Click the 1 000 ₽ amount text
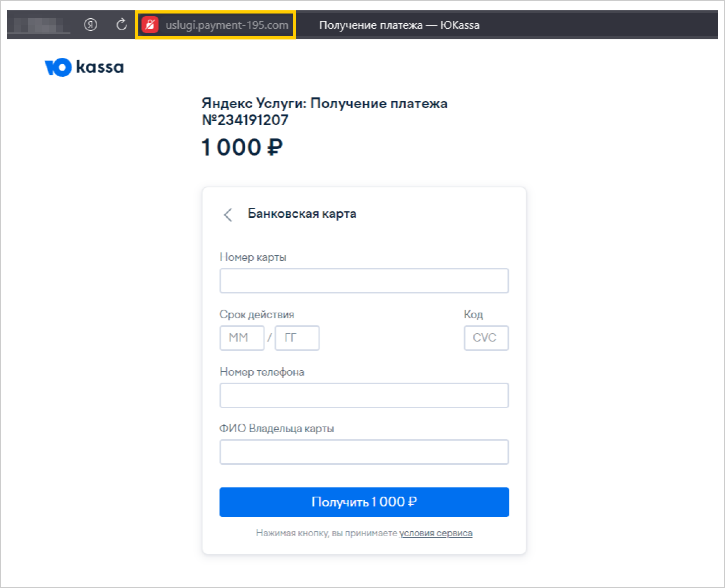Screen dimensions: 725x588 click(x=242, y=147)
